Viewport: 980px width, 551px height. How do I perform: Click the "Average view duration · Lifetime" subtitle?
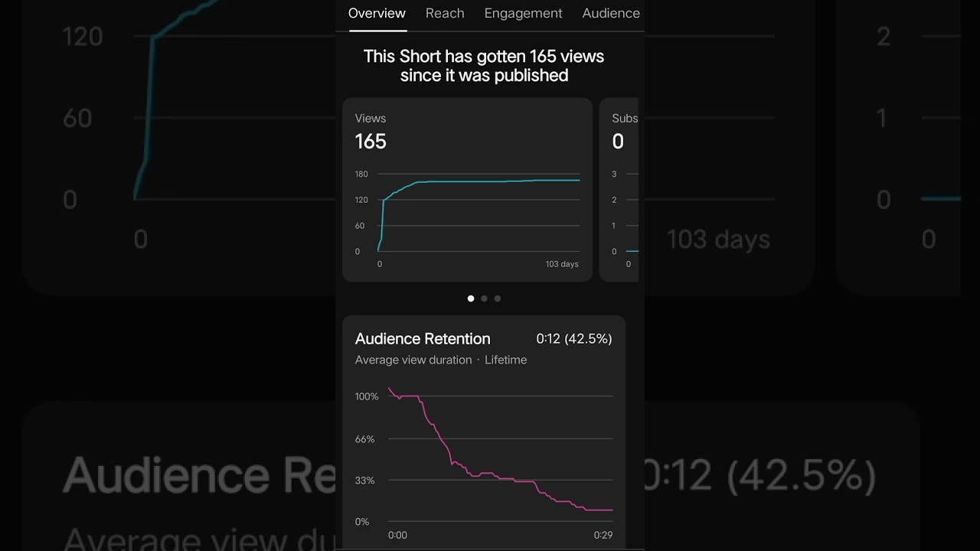point(441,360)
